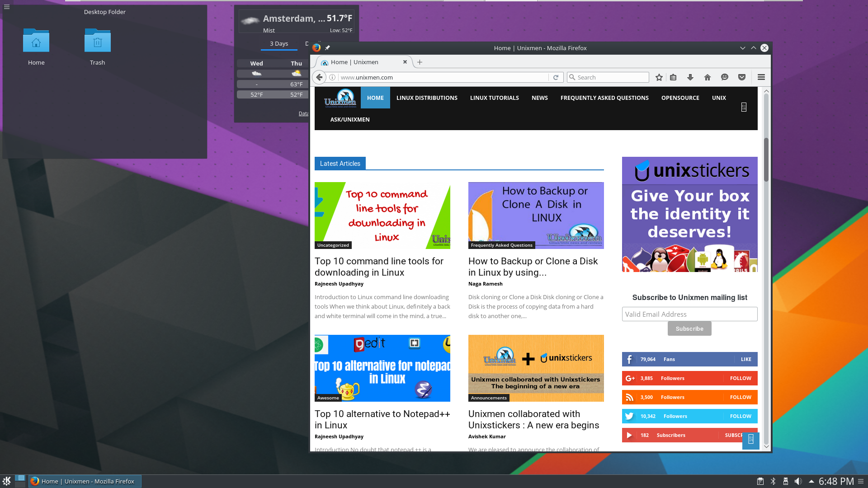Click the YouTube play icon in social counters

tap(629, 435)
